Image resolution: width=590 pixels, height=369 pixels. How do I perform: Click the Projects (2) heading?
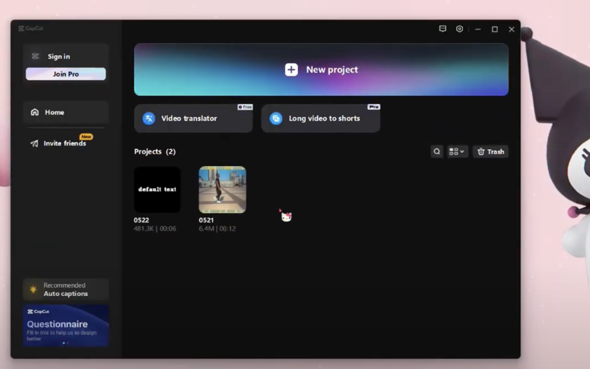point(155,152)
